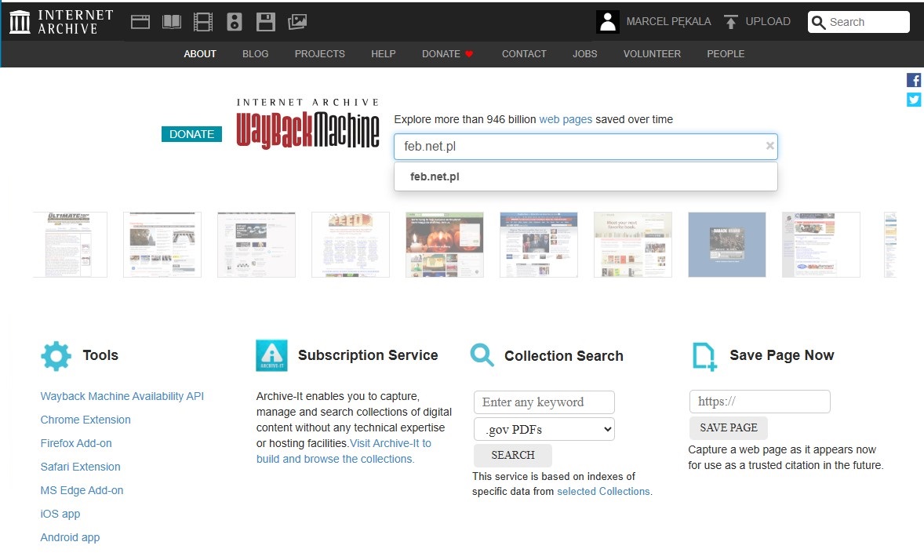Clear the Wayback URL field with the X
The height and width of the screenshot is (560, 924).
tap(769, 146)
